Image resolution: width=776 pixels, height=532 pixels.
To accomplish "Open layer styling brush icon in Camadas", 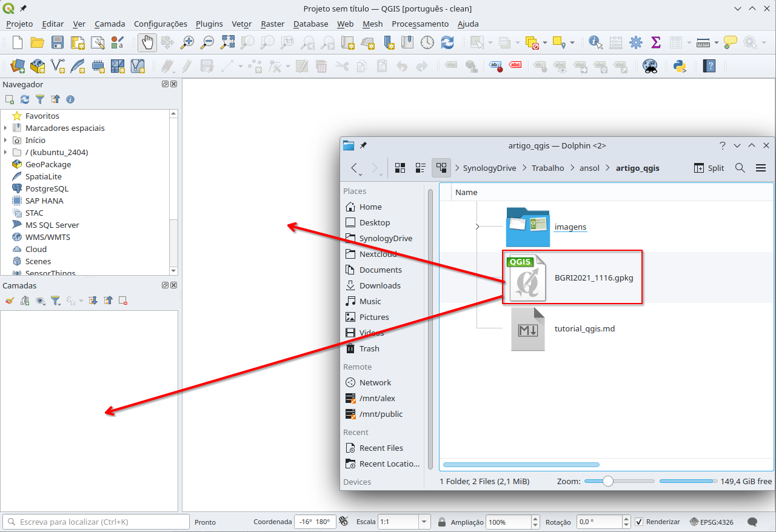I will coord(10,301).
